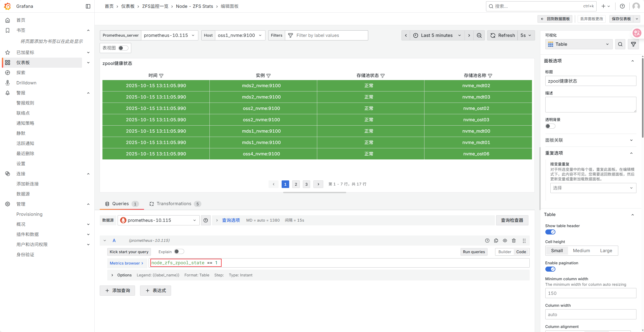
Task: Toggle query A visibility eye icon
Action: pyautogui.click(x=505, y=241)
